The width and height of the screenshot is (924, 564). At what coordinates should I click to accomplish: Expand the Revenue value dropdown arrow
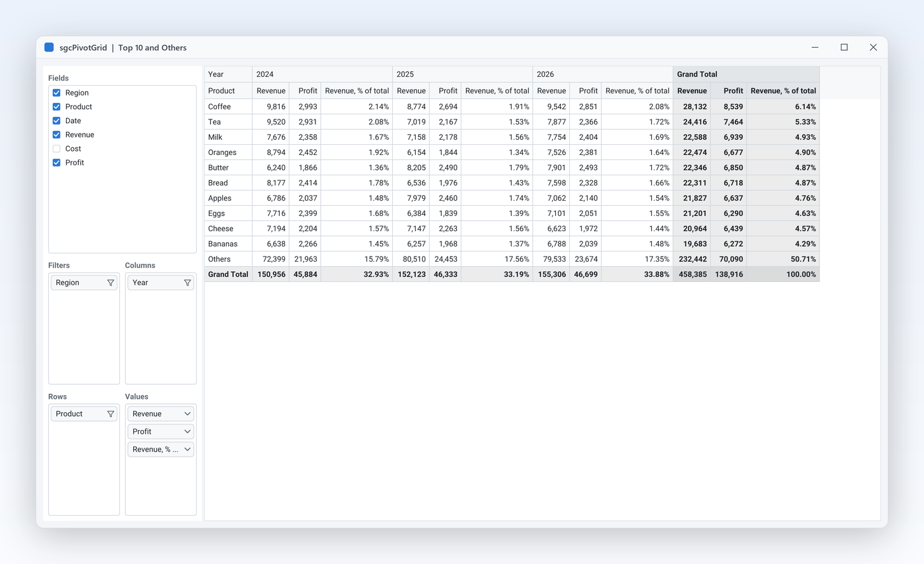pyautogui.click(x=187, y=414)
